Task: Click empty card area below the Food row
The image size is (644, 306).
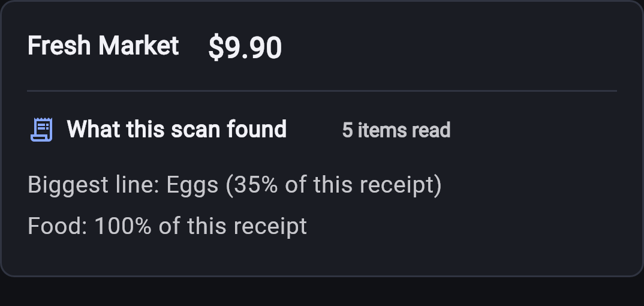Action: (x=322, y=257)
